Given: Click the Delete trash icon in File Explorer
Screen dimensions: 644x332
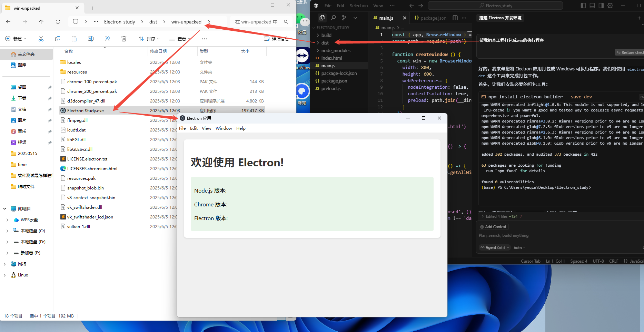Looking at the screenshot, I should pos(124,39).
